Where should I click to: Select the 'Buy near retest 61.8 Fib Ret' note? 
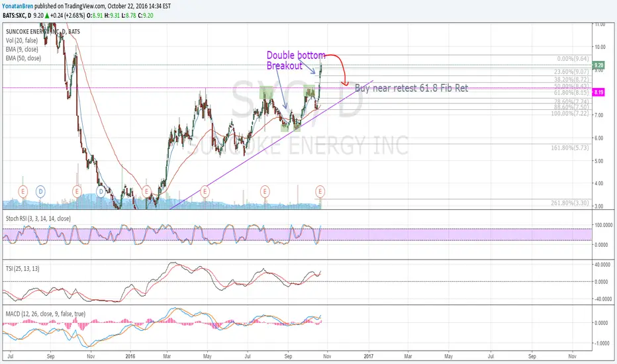[x=412, y=88]
